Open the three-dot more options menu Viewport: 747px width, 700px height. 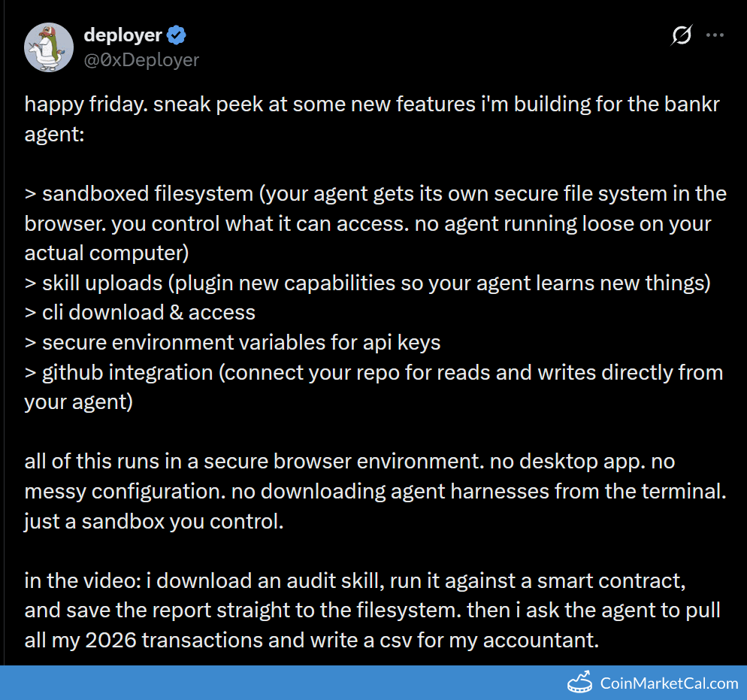coord(715,35)
